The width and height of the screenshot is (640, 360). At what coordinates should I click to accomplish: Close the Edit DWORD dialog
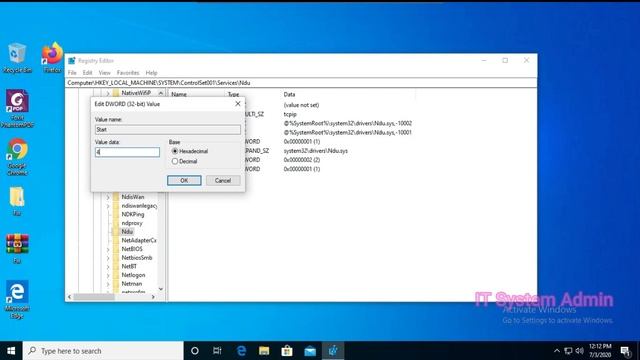coord(238,104)
